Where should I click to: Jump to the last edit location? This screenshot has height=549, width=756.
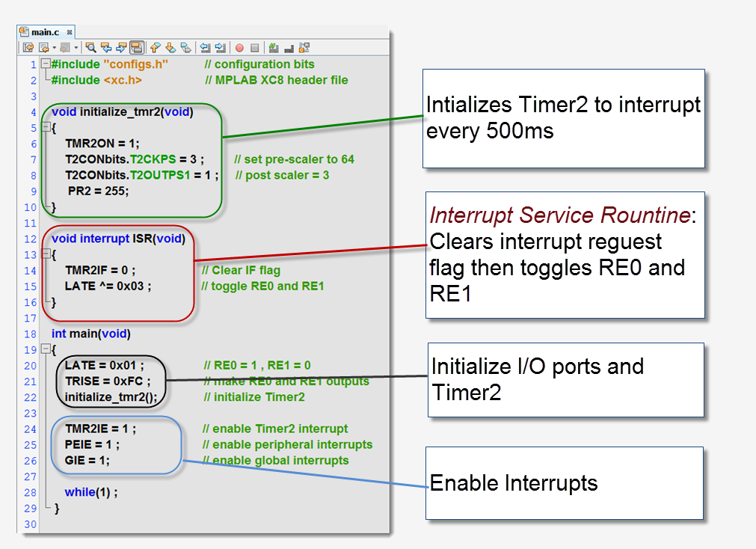pyautogui.click(x=28, y=47)
